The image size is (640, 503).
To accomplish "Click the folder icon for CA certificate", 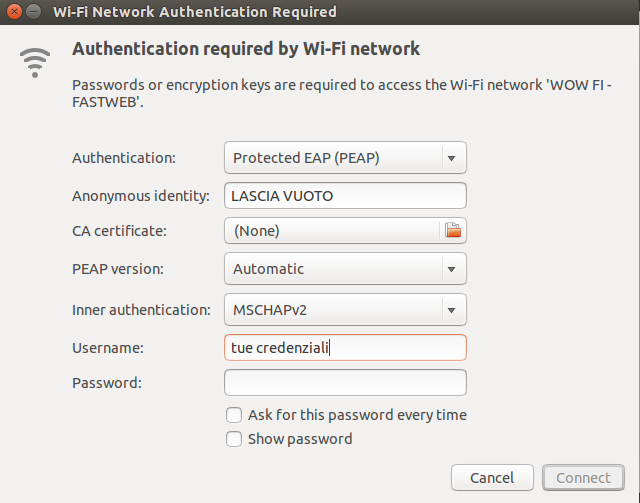I will 453,231.
